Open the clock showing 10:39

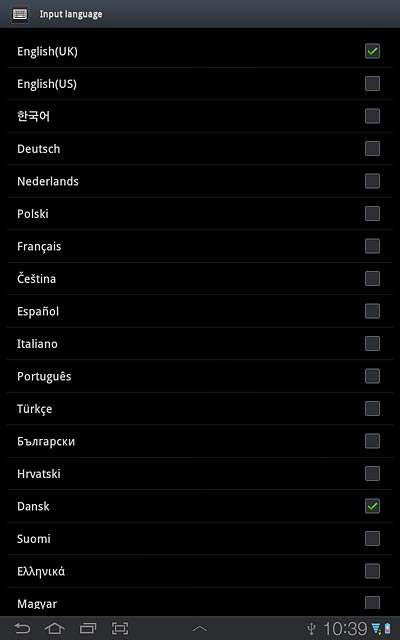point(345,629)
